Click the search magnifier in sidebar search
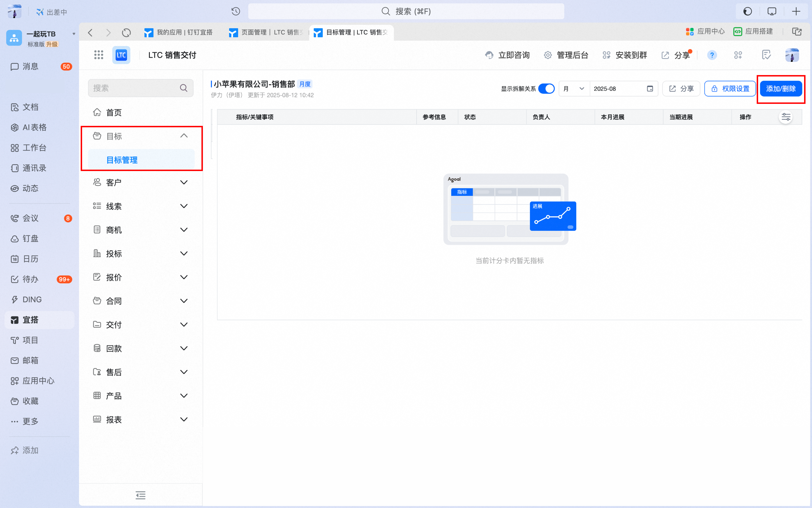The height and width of the screenshot is (508, 812). (x=183, y=88)
